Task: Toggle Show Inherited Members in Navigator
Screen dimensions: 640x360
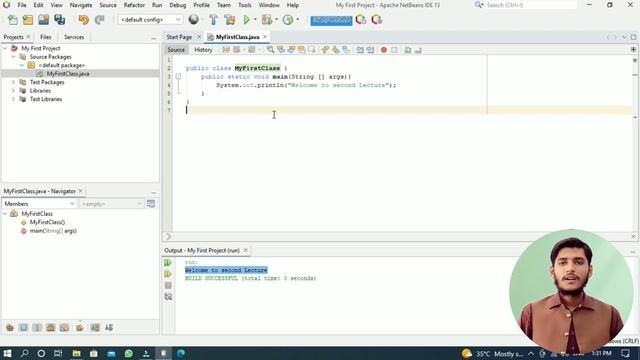Action: click(10, 328)
